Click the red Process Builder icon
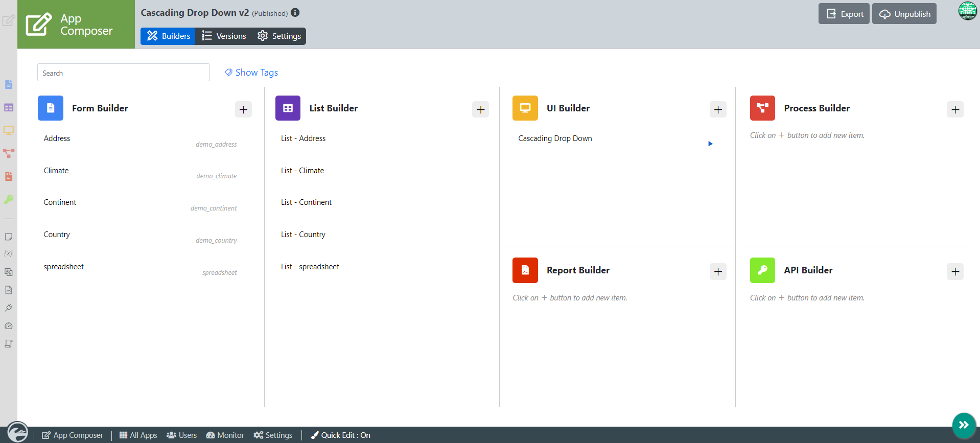 click(762, 108)
